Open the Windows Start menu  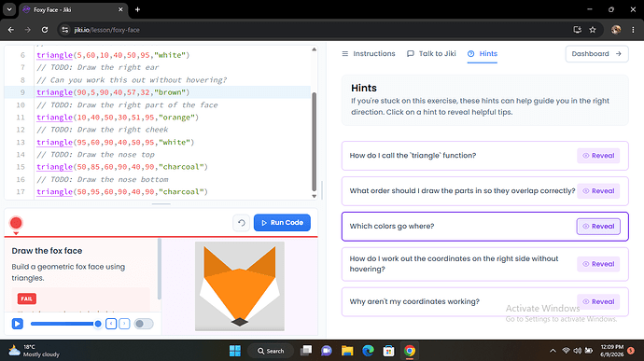tap(235, 351)
